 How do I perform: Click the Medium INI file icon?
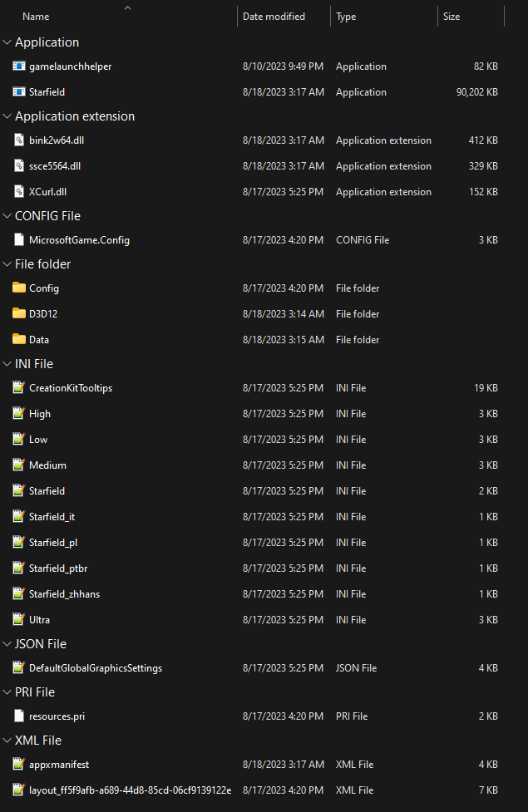[18, 465]
